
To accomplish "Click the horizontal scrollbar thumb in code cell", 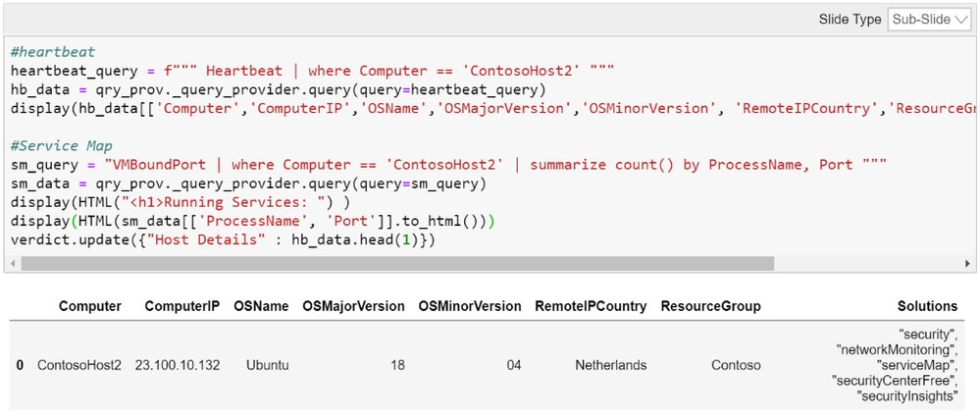I will coord(397,264).
